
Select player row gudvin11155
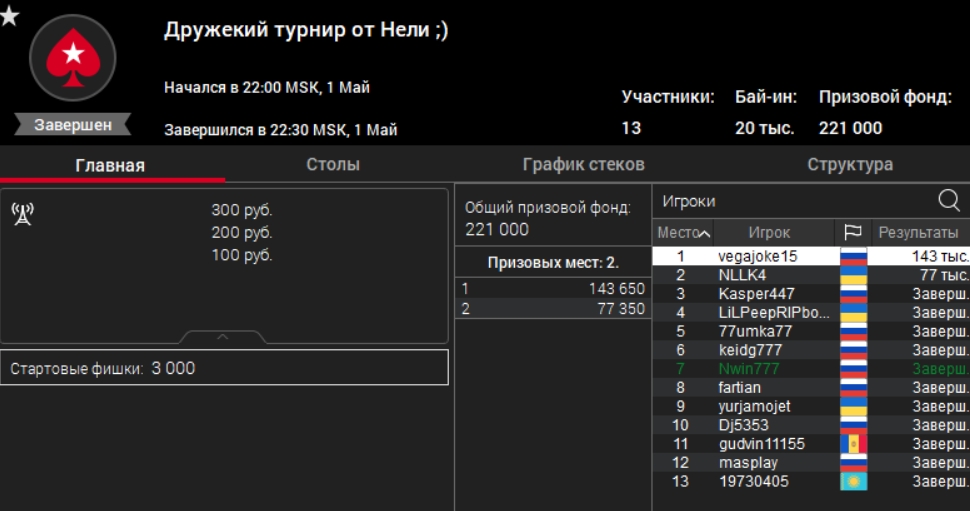pos(811,444)
